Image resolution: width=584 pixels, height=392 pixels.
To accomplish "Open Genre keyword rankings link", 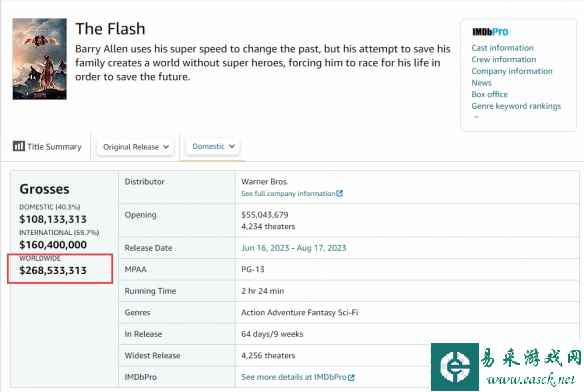I will point(516,106).
